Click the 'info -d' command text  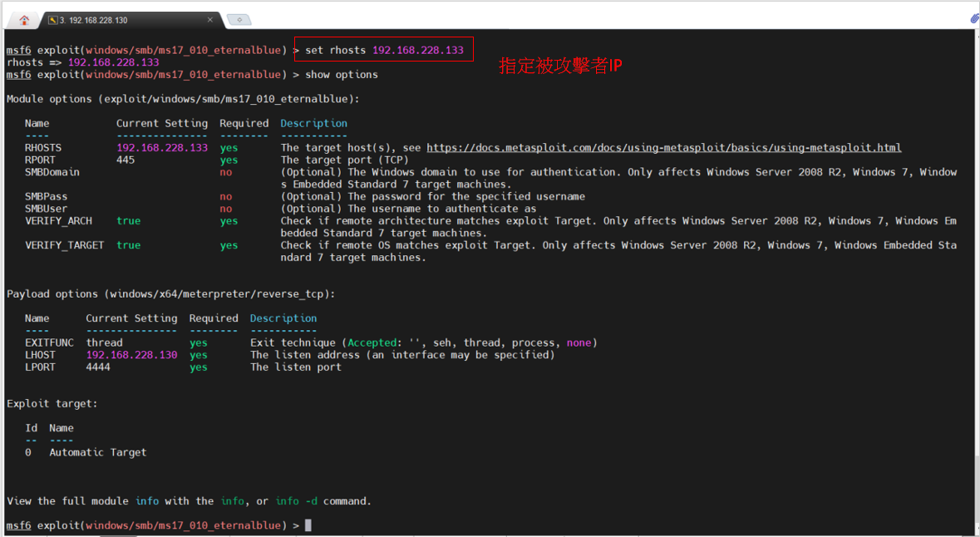(x=296, y=501)
